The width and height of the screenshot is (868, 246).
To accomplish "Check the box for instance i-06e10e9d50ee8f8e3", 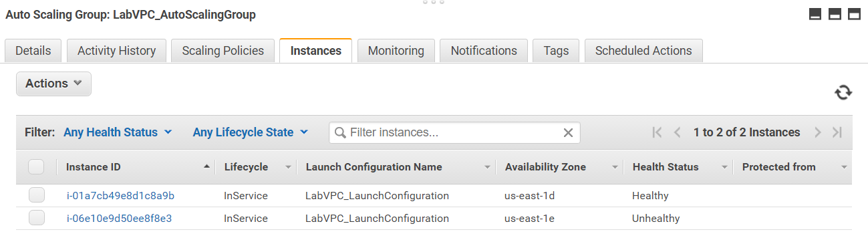I will pos(36,218).
